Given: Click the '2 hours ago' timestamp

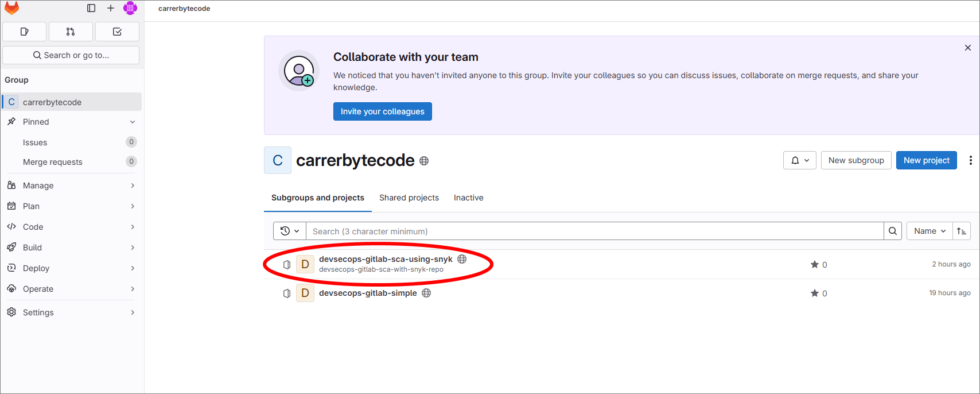Looking at the screenshot, I should pyautogui.click(x=951, y=264).
